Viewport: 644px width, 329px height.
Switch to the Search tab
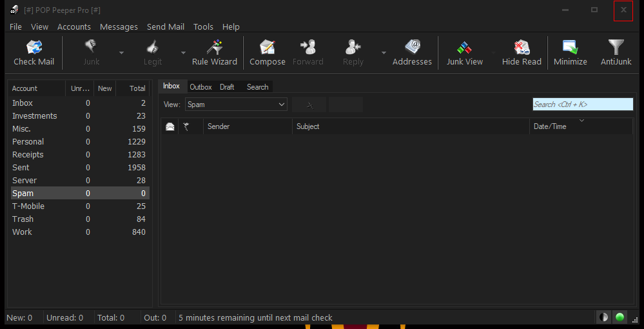(x=257, y=87)
